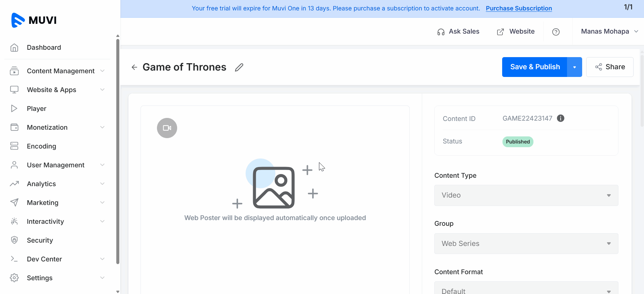Viewport: 644px width, 294px height.
Task: Click the Content ID info icon
Action: (x=560, y=118)
